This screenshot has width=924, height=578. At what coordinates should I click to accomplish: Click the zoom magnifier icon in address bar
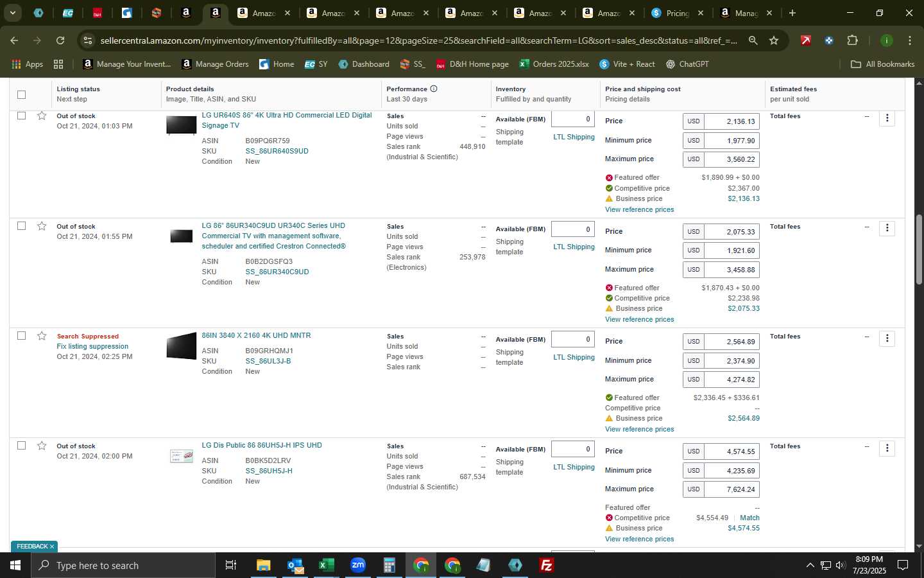753,40
